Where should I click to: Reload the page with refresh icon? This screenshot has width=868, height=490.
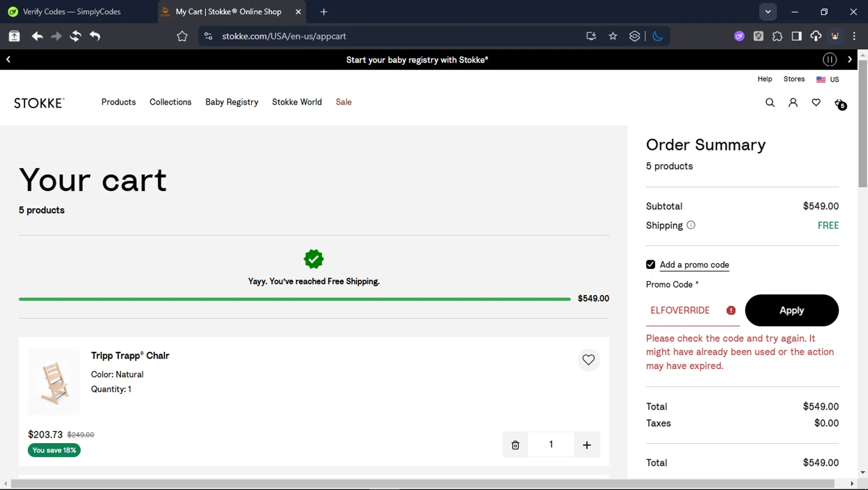tap(75, 36)
